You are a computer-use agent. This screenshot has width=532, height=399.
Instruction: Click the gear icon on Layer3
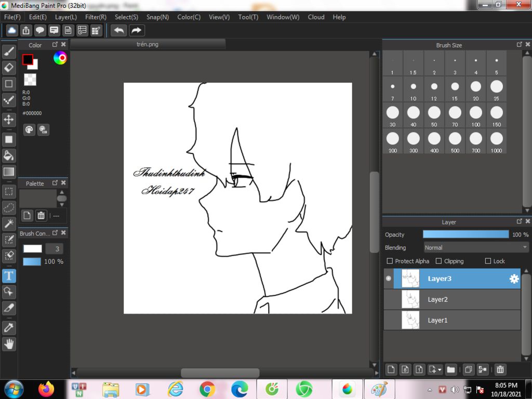tap(514, 279)
